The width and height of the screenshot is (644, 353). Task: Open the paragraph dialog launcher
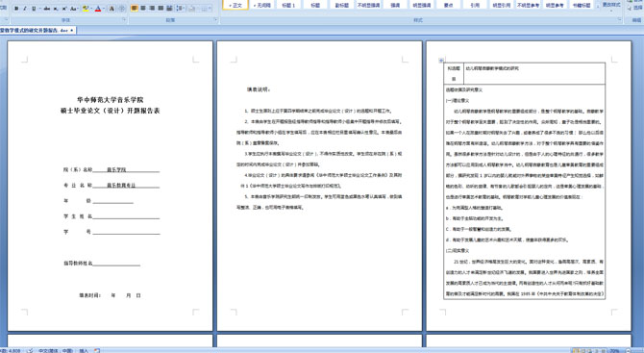point(215,20)
